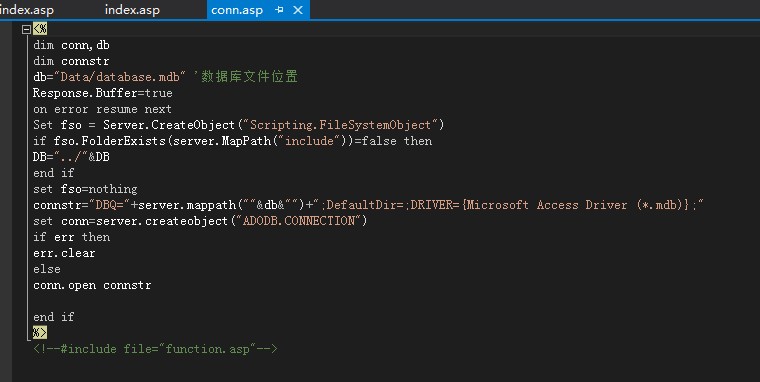Click the "dim connstr" declaration line
Screen dimensions: 760x382
(71, 61)
